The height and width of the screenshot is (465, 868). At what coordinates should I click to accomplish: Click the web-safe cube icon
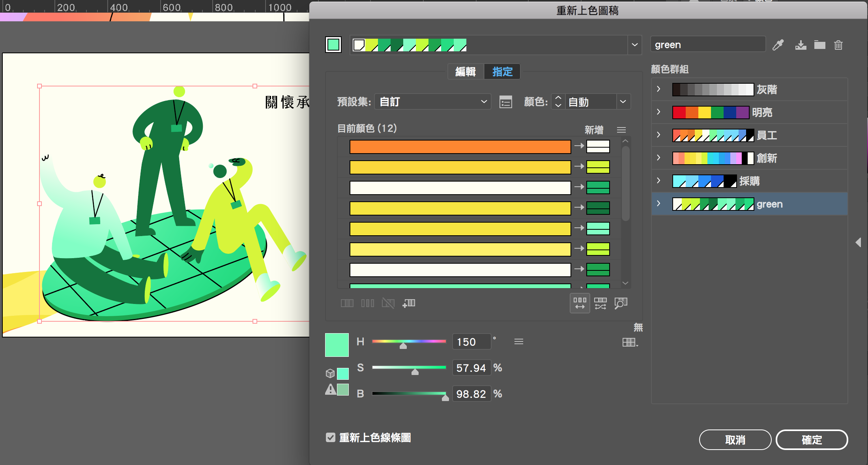(x=330, y=373)
